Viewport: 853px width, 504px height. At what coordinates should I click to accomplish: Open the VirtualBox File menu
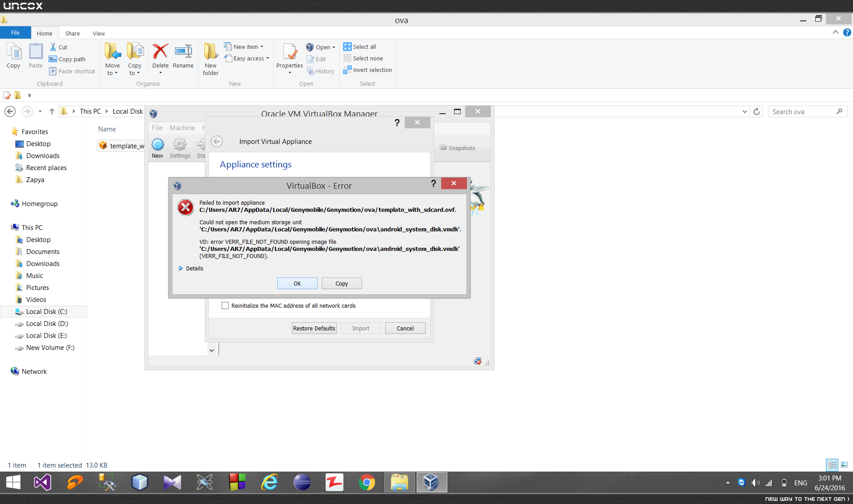tap(157, 127)
